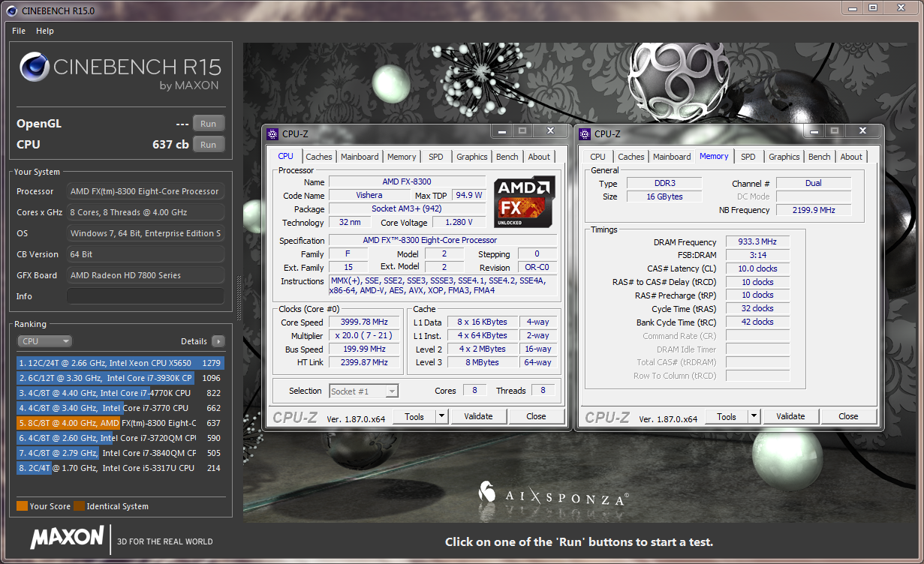The height and width of the screenshot is (564, 924).
Task: Switch to Graphics tab in left CPU-Z
Action: [x=472, y=157]
